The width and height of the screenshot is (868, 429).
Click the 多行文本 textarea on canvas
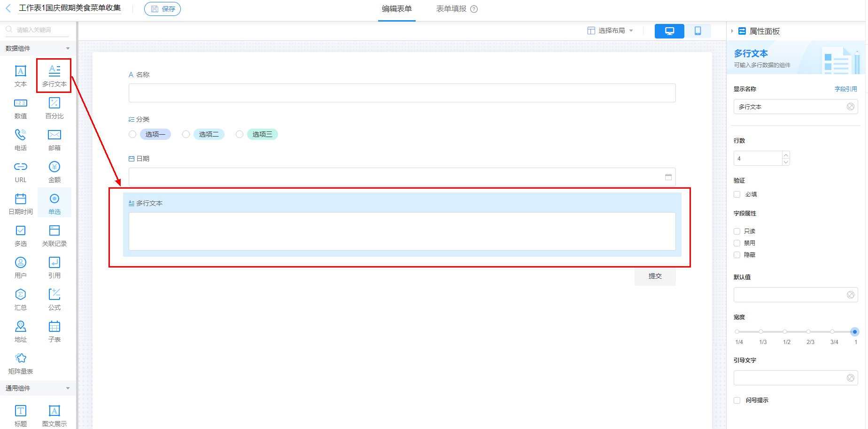click(402, 231)
